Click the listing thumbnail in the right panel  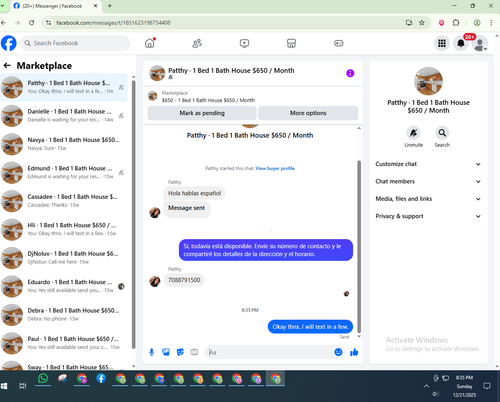coord(428,81)
